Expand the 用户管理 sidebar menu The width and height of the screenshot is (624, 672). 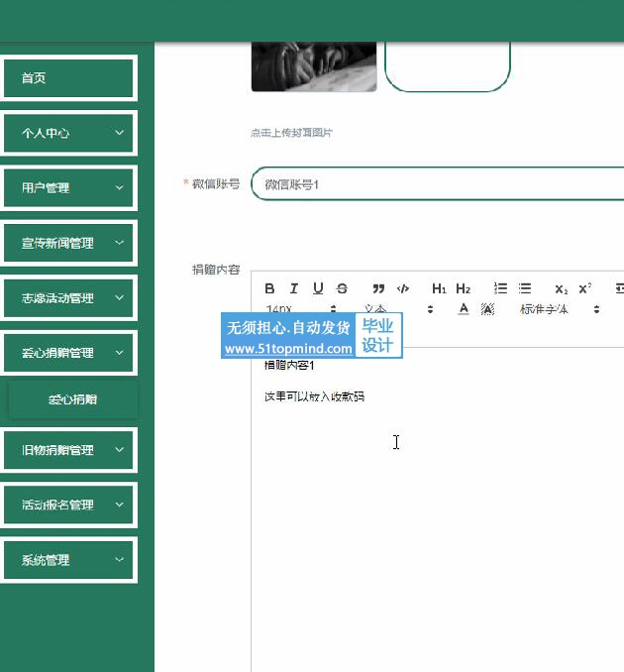tap(68, 187)
